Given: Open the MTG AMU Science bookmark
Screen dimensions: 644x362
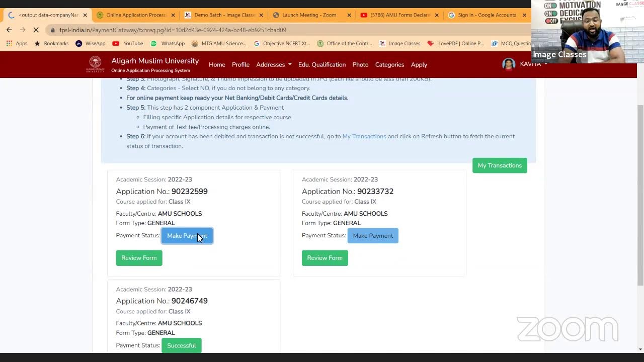Looking at the screenshot, I should point(219,44).
